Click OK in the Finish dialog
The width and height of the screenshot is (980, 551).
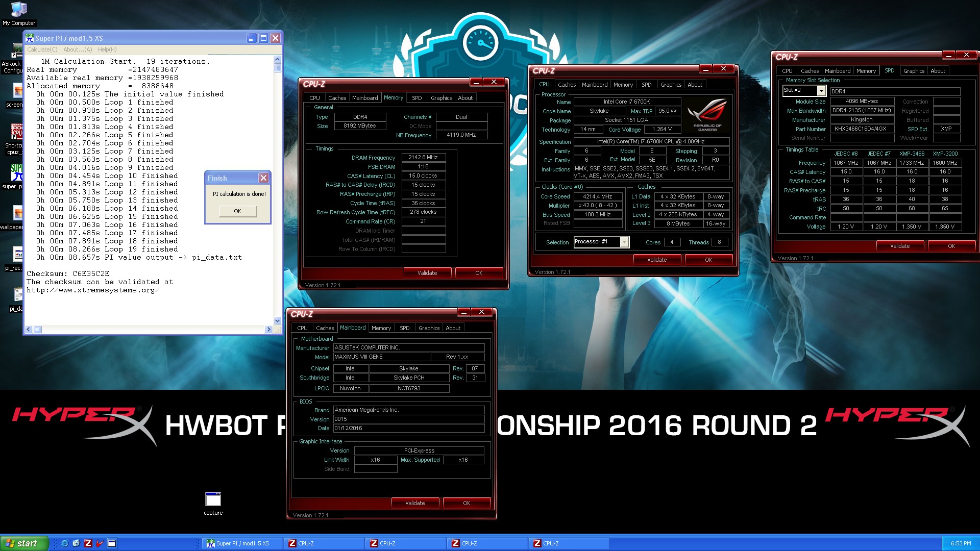(x=237, y=211)
